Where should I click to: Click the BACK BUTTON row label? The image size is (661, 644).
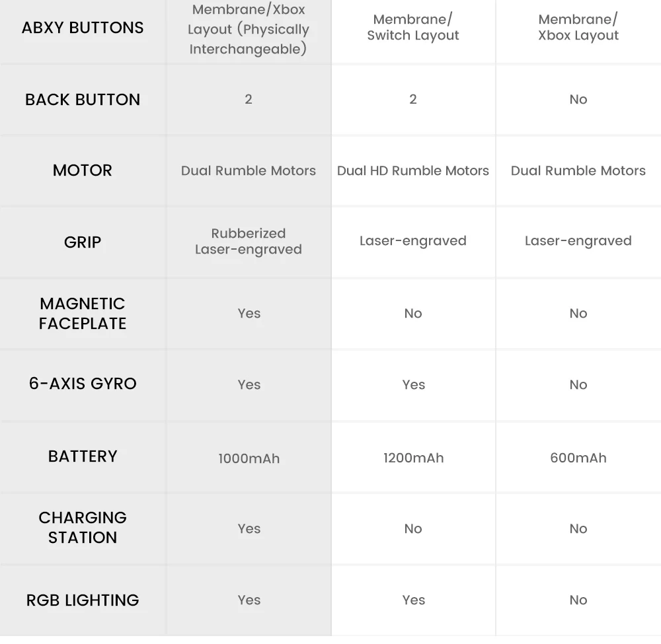coord(83,100)
